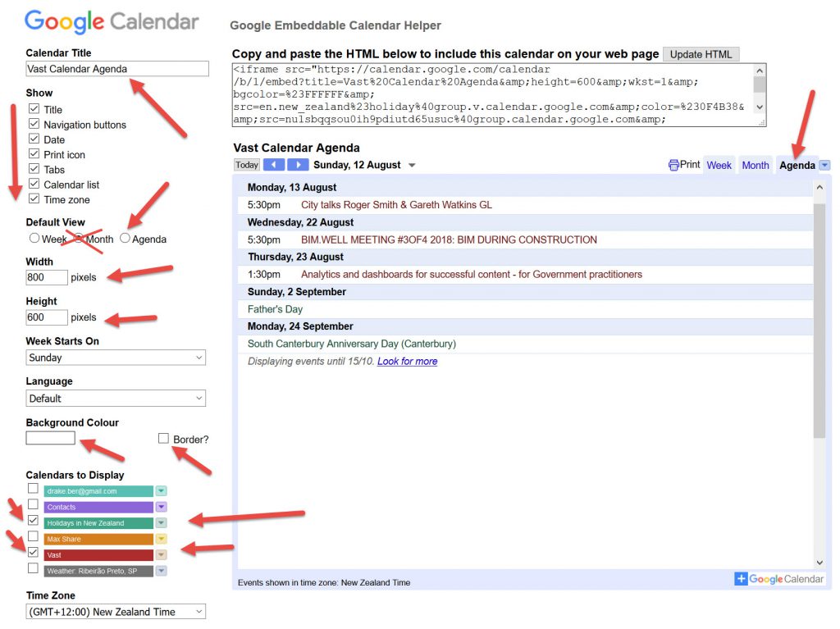Click the next period arrow button

(x=298, y=165)
